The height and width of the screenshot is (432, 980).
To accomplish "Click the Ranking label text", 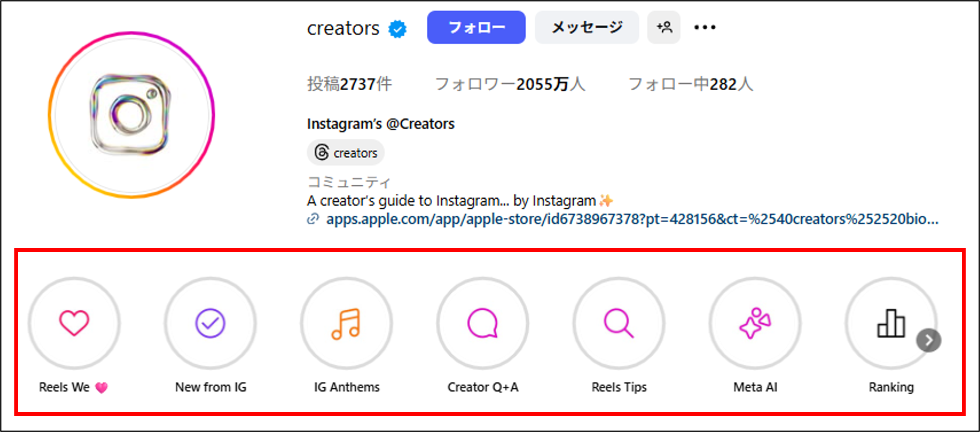I will coord(891,387).
